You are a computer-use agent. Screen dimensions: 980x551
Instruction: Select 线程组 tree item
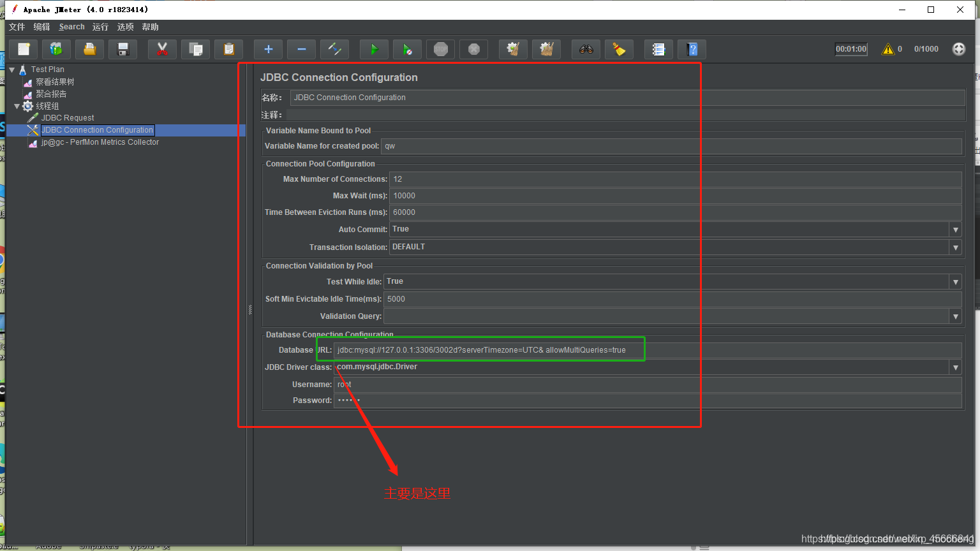click(x=47, y=106)
